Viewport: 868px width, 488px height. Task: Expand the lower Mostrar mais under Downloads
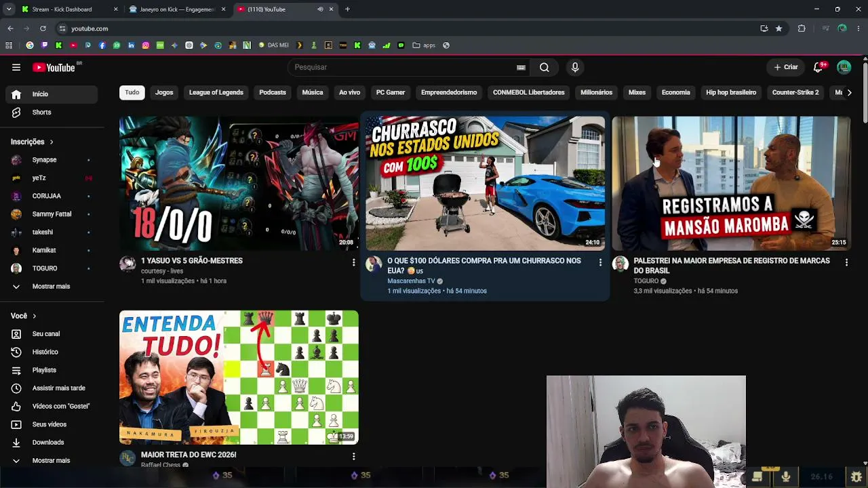tap(52, 461)
